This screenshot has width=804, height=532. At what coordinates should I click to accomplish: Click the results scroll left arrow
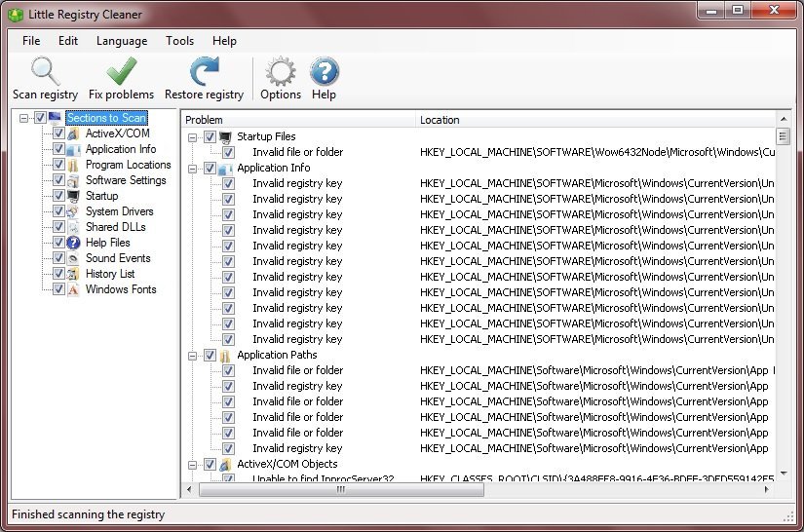[190, 489]
